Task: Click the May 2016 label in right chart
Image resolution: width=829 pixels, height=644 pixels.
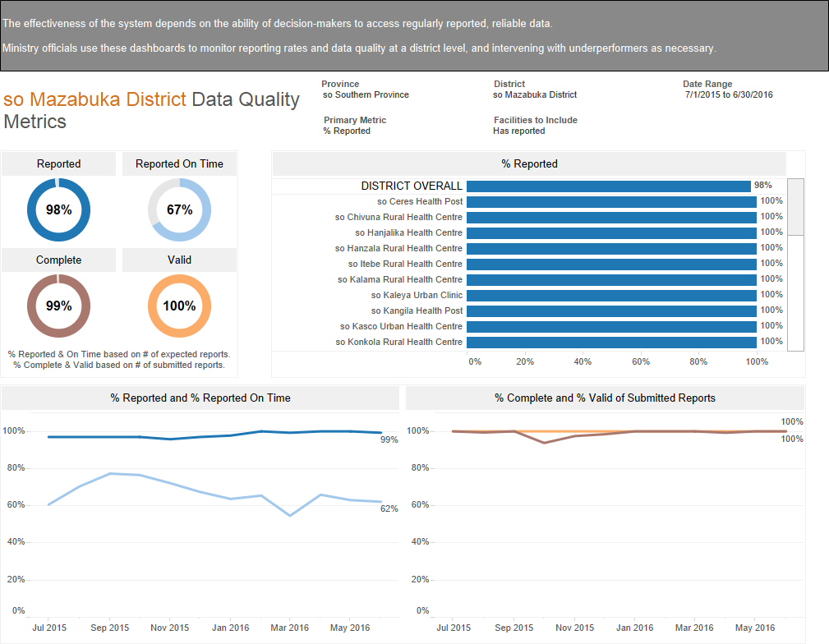Action: 755,628
